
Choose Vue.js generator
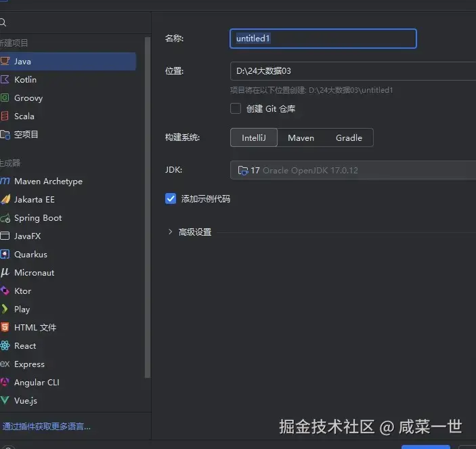pyautogui.click(x=68, y=400)
